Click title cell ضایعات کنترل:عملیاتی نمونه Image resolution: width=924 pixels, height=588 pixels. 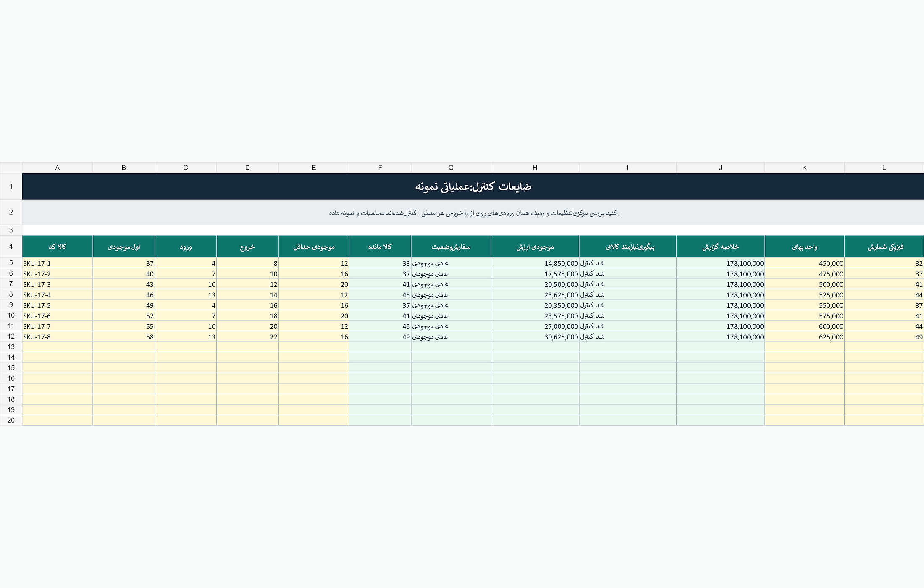(x=473, y=186)
